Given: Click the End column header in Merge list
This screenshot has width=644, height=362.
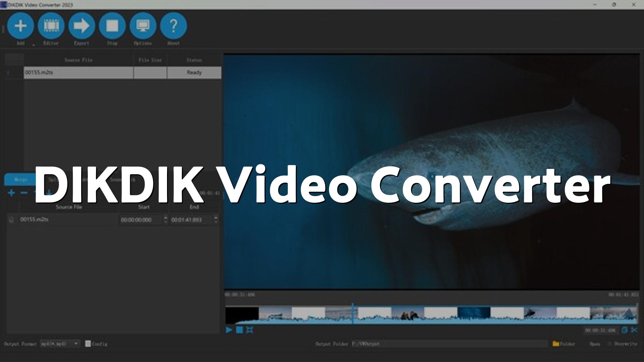Looking at the screenshot, I should (194, 207).
